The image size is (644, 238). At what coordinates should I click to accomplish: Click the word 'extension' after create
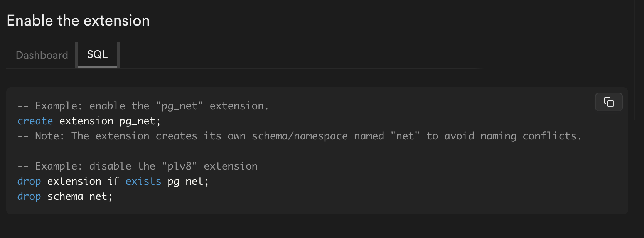tap(86, 121)
